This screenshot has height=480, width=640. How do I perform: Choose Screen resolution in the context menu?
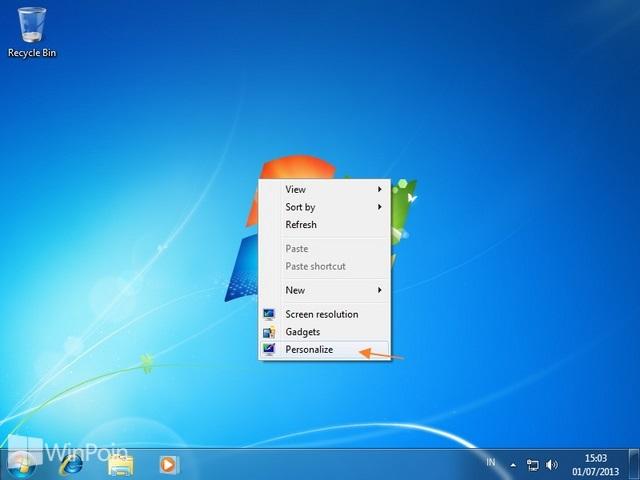324,314
